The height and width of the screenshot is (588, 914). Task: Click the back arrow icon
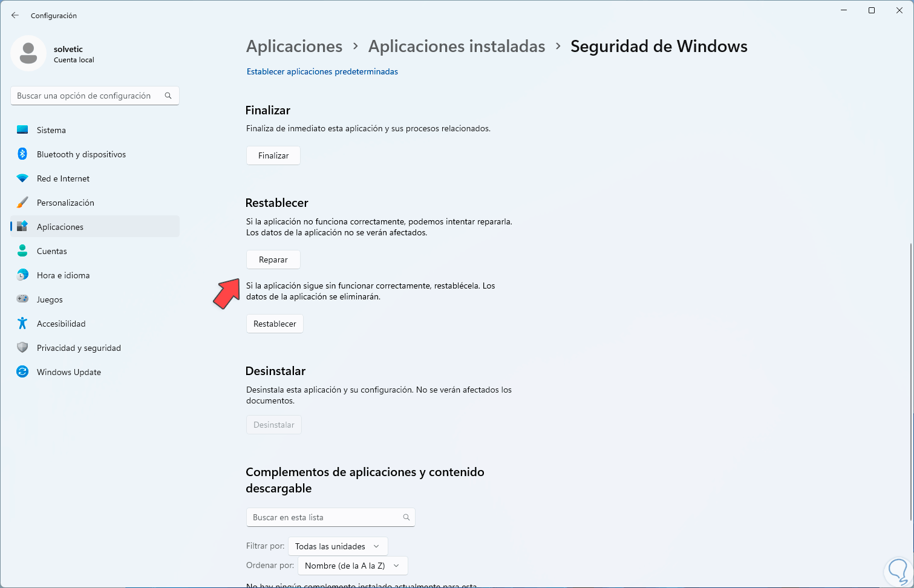coord(15,15)
